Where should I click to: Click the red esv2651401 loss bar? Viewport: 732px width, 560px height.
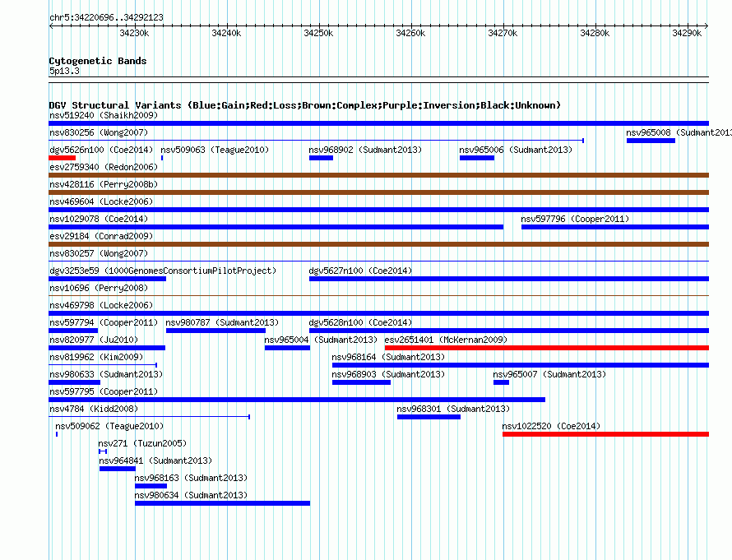tap(547, 348)
